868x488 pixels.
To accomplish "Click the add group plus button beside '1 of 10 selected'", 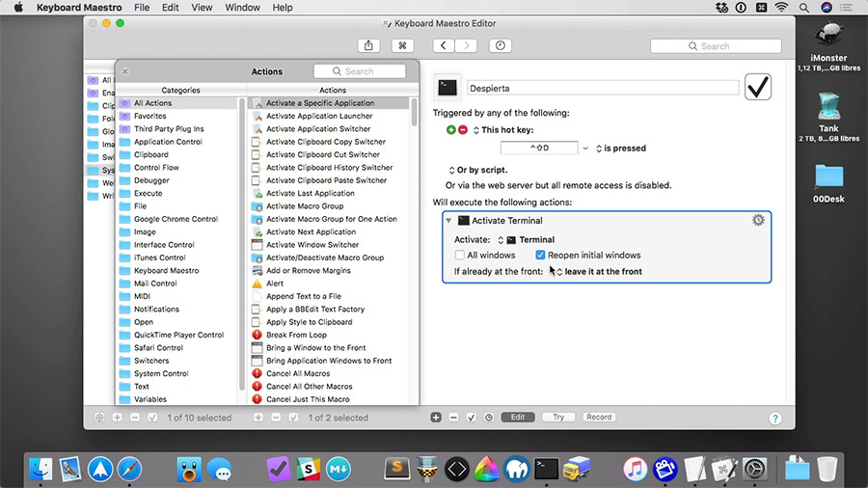I will pos(118,418).
